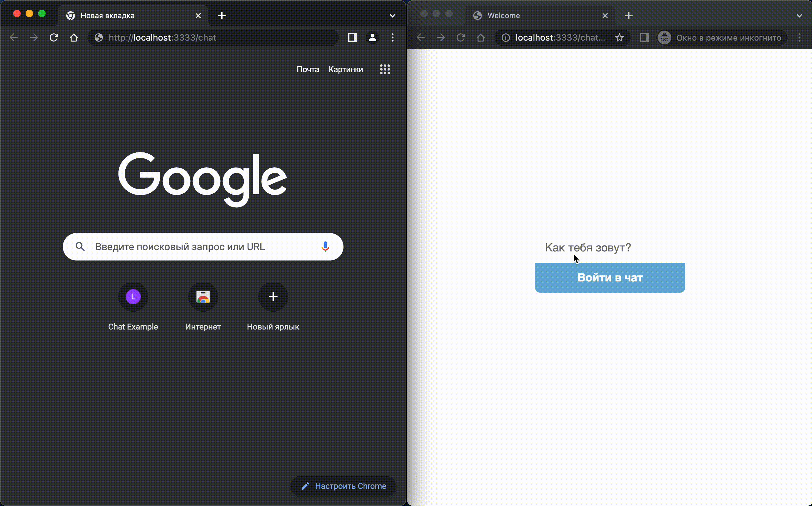Image resolution: width=812 pixels, height=506 pixels.
Task: Reload the left Chrome window page
Action: (54, 37)
